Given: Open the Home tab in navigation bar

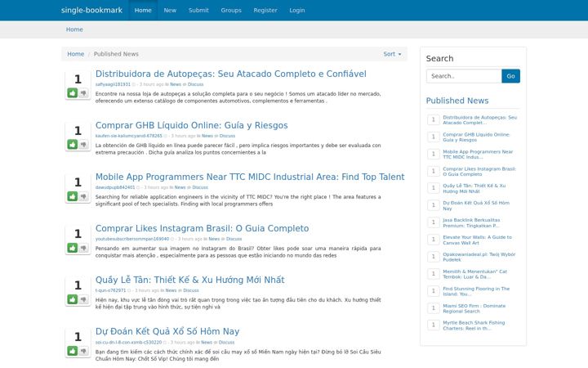Looking at the screenshot, I should coord(143,10).
